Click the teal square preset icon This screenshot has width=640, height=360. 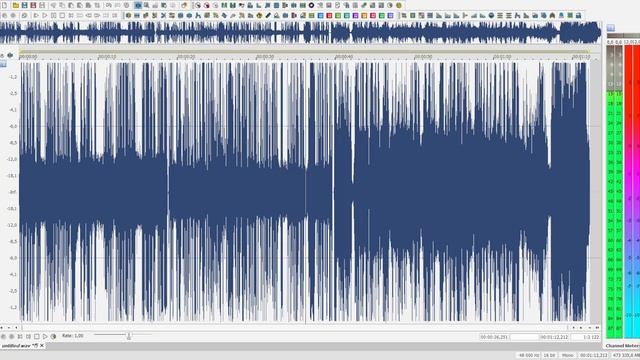[x=347, y=16]
